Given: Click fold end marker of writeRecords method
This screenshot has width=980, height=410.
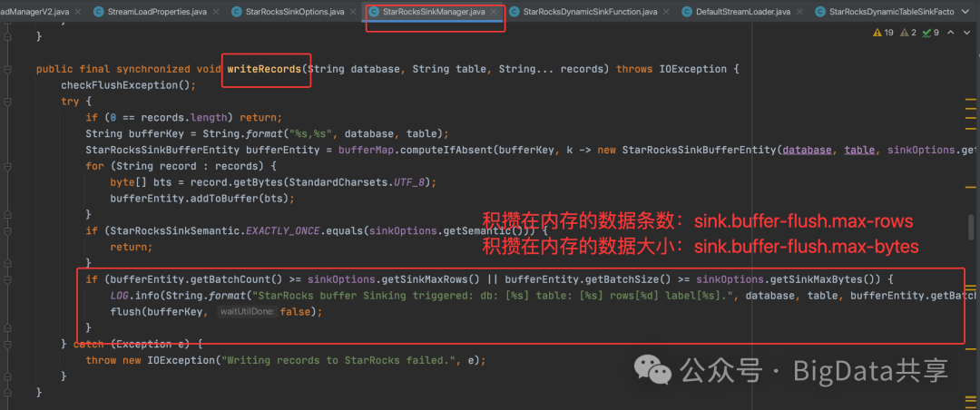Looking at the screenshot, I should 7,393.
